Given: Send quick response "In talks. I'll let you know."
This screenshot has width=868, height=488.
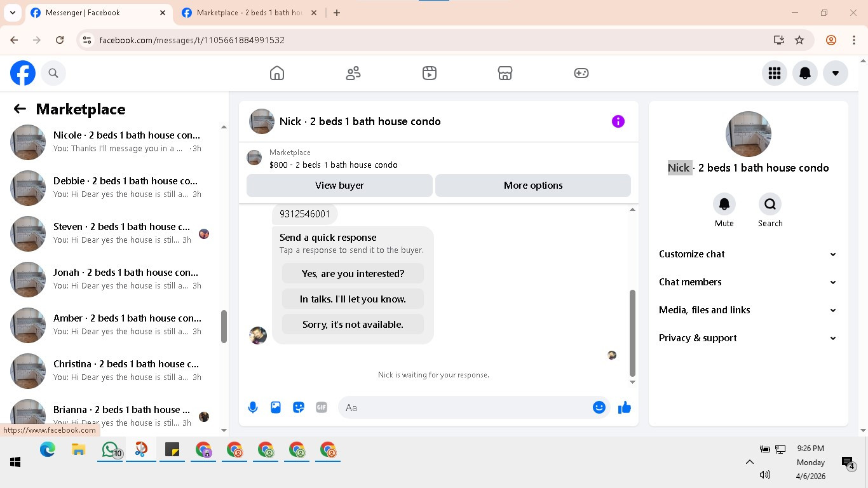Looking at the screenshot, I should [353, 299].
